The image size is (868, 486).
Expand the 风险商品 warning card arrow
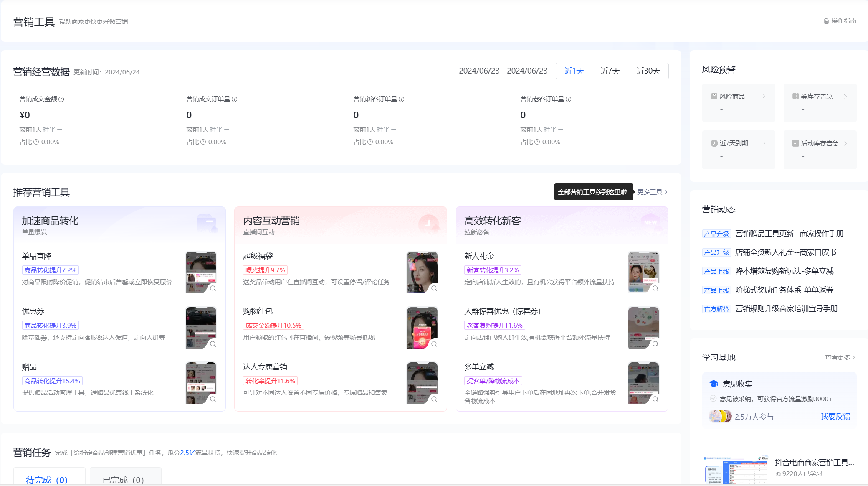coord(764,97)
